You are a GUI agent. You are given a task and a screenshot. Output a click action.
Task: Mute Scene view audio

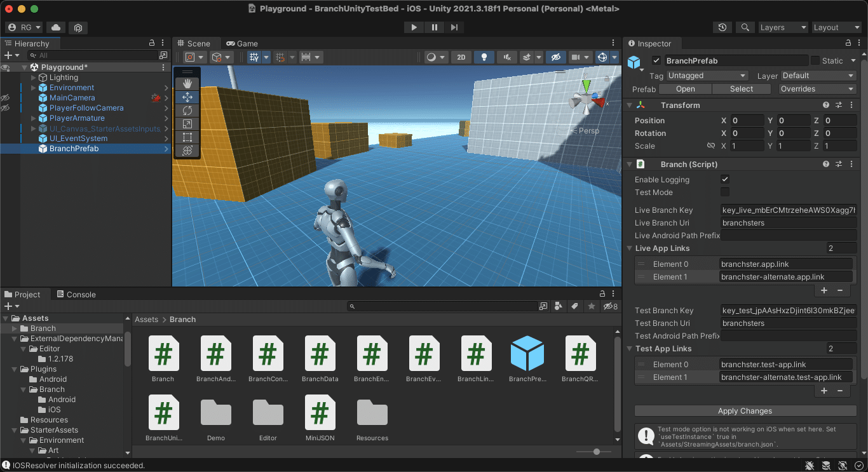[506, 57]
